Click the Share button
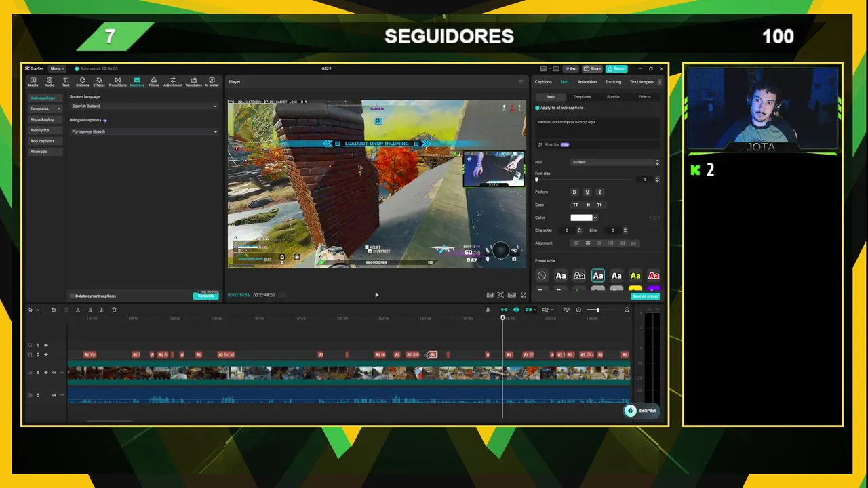The height and width of the screenshot is (488, 868). (593, 68)
